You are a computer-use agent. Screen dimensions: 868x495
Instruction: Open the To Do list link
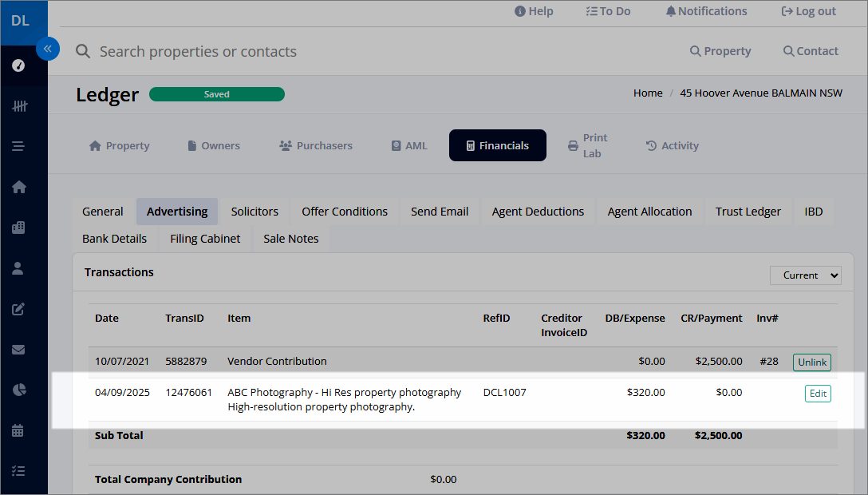(609, 11)
